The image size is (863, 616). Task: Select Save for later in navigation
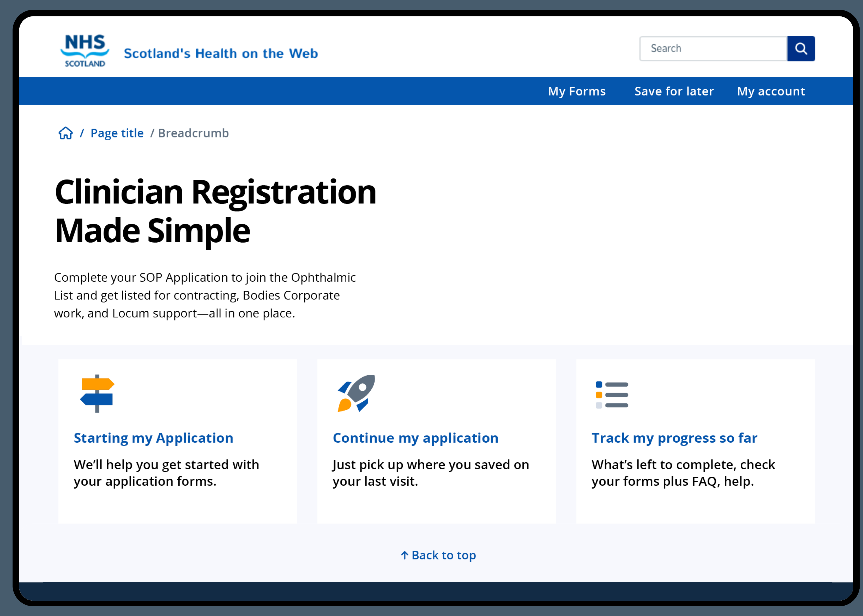click(x=674, y=92)
